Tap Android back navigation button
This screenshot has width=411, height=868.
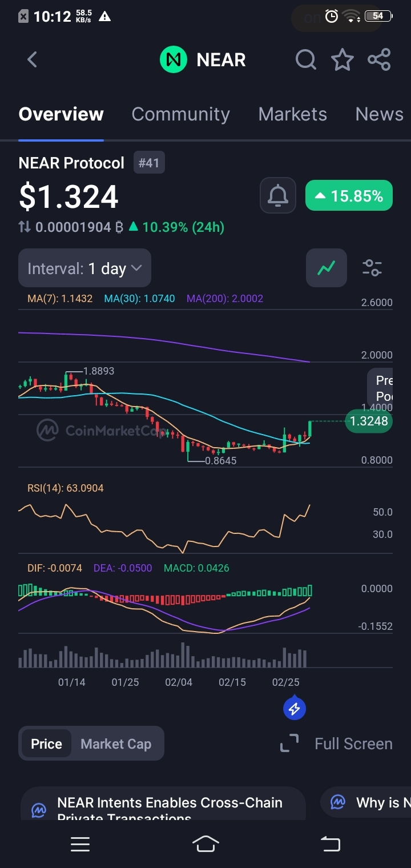pos(331,844)
